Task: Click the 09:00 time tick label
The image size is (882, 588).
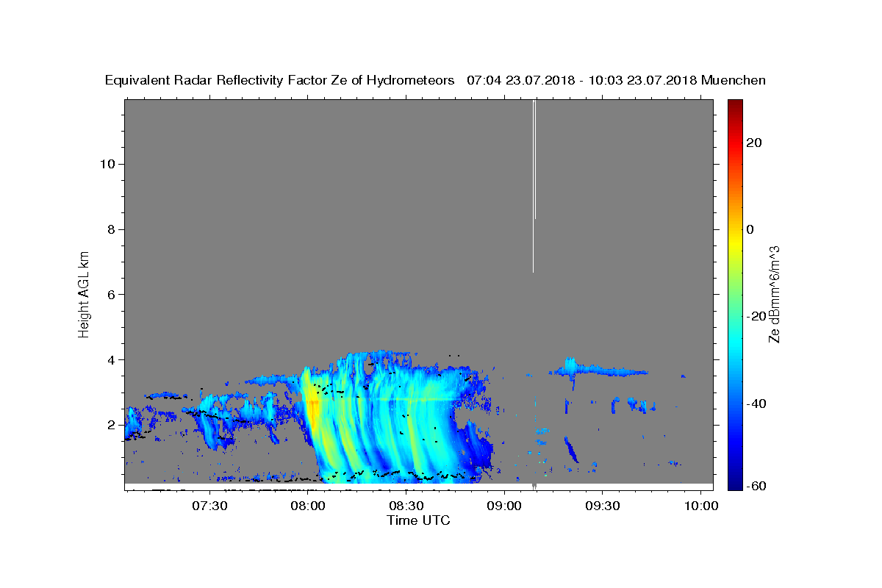Action: 504,506
